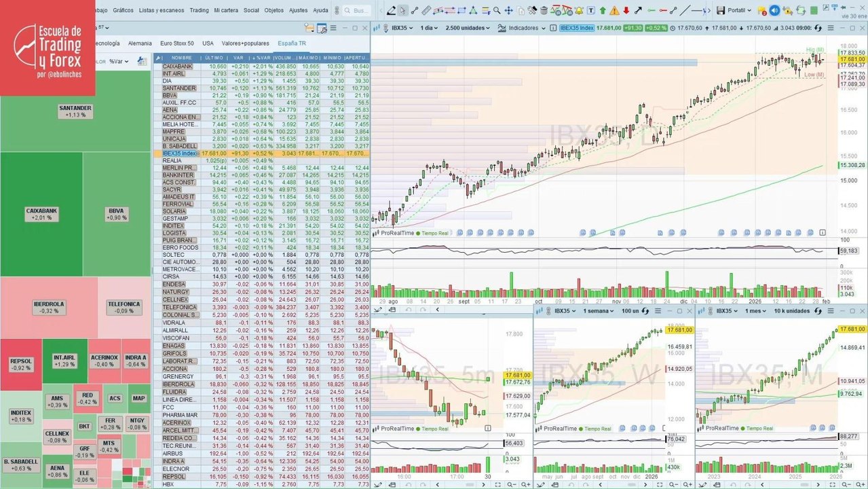Open the Mi cartera menu
The height and width of the screenshot is (489, 868).
[x=226, y=11]
